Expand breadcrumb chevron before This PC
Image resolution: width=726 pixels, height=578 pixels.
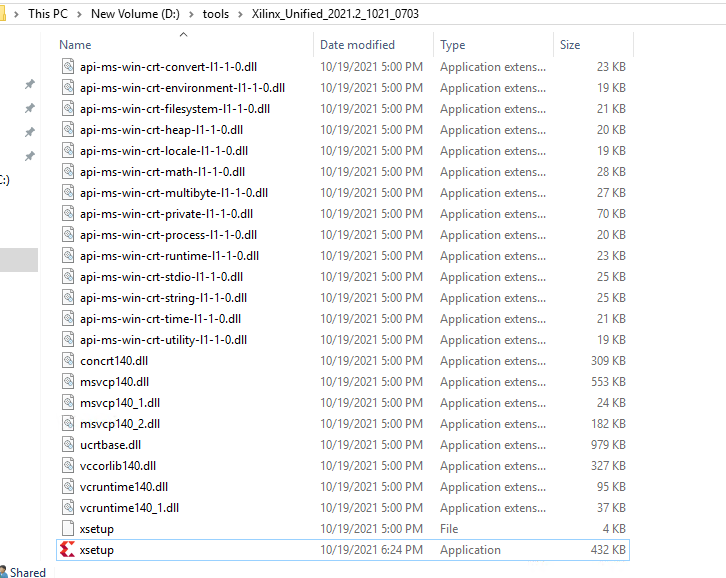point(16,14)
